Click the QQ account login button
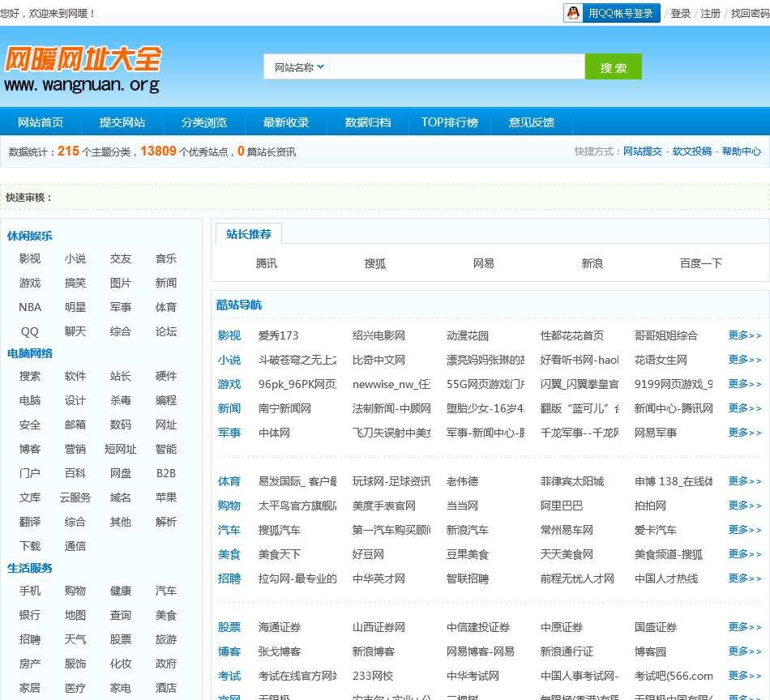Viewport: 770px width, 700px height. point(611,13)
